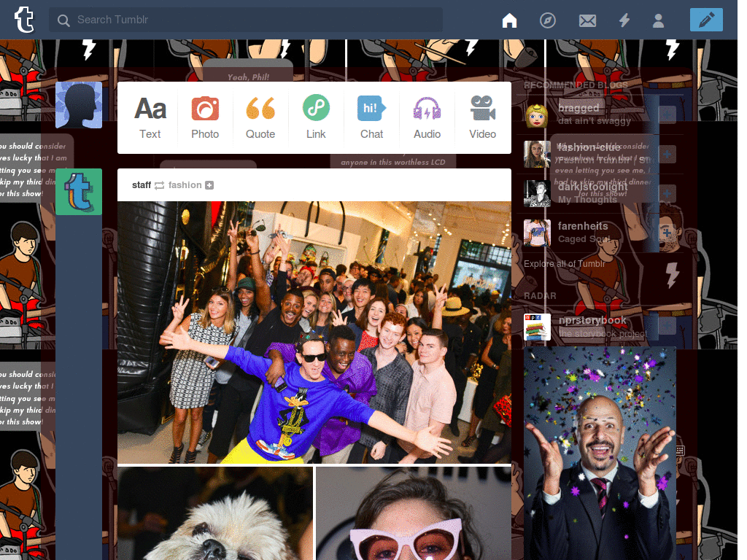The height and width of the screenshot is (560, 747).
Task: Create a new Chat post
Action: click(x=371, y=117)
